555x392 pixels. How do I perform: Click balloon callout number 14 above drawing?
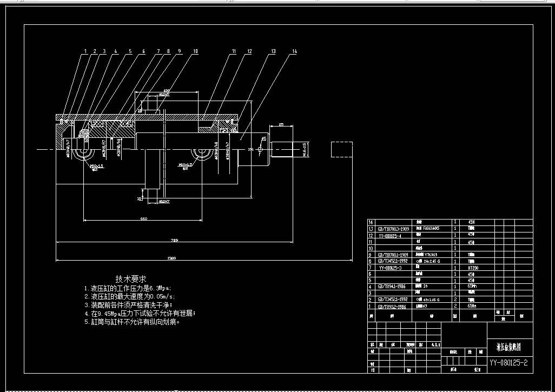[294, 51]
